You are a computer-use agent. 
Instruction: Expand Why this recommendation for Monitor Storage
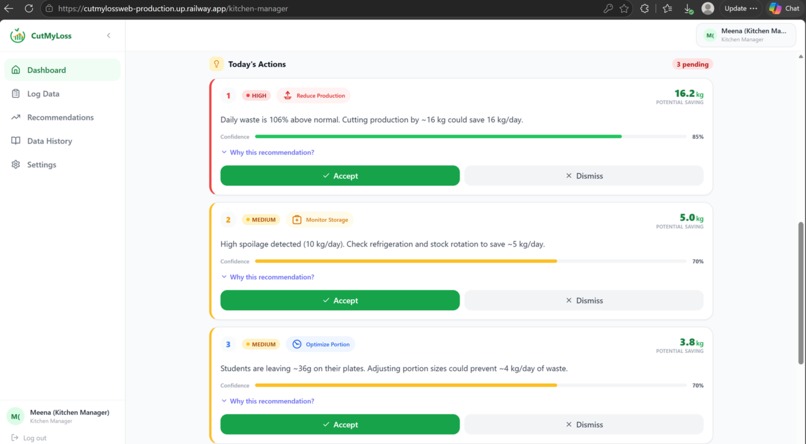tap(268, 277)
